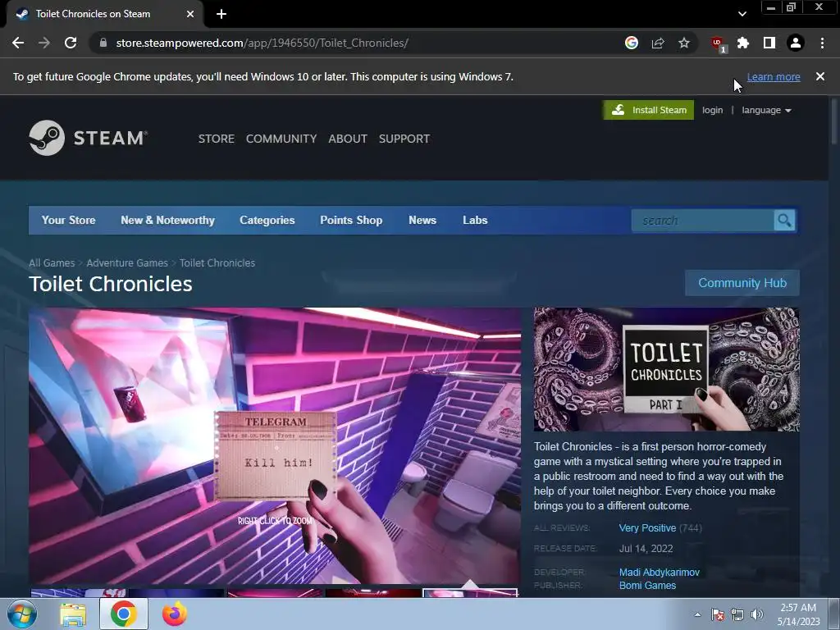Click the Google icon in address bar
This screenshot has height=630, width=840.
tap(632, 43)
